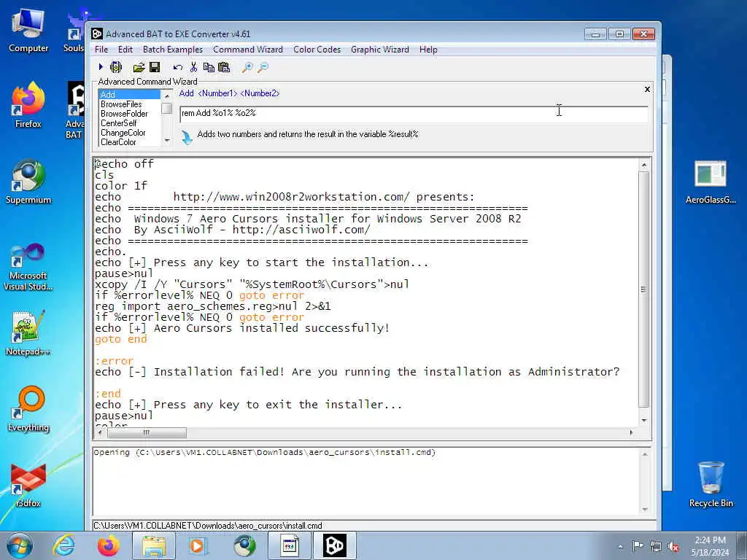Open the Edit menu
The width and height of the screenshot is (747, 560).
(125, 50)
